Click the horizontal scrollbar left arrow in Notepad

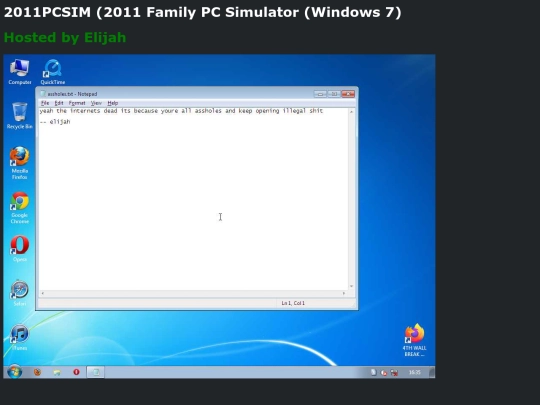42,293
